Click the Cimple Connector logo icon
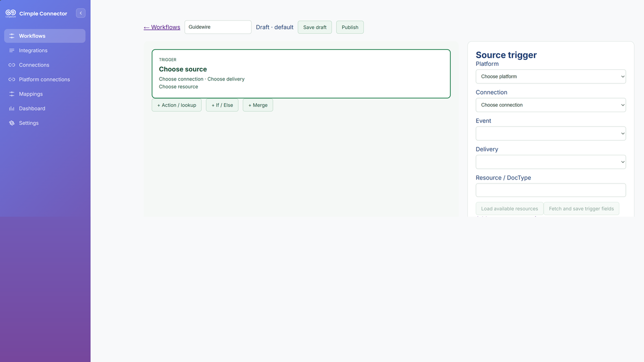This screenshot has width=644, height=362. pyautogui.click(x=11, y=14)
